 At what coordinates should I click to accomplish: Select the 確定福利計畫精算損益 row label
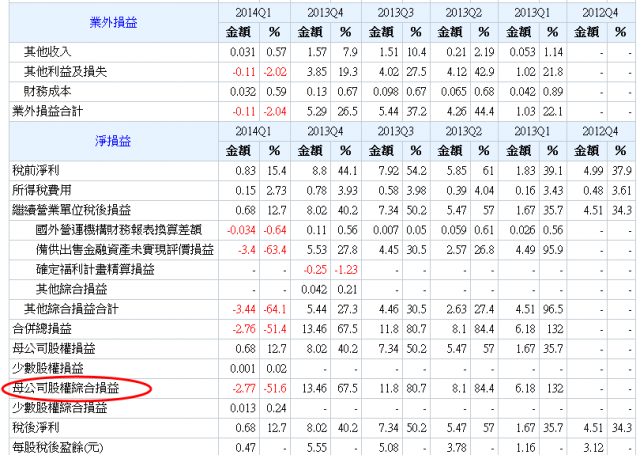pos(95,269)
